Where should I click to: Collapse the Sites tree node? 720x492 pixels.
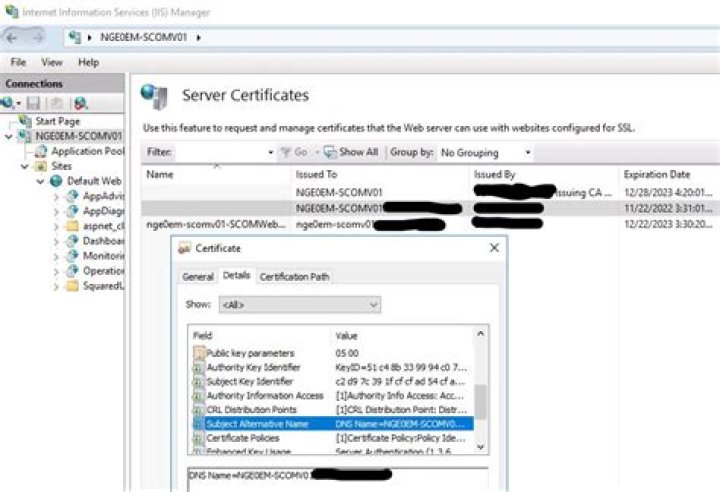click(25, 166)
